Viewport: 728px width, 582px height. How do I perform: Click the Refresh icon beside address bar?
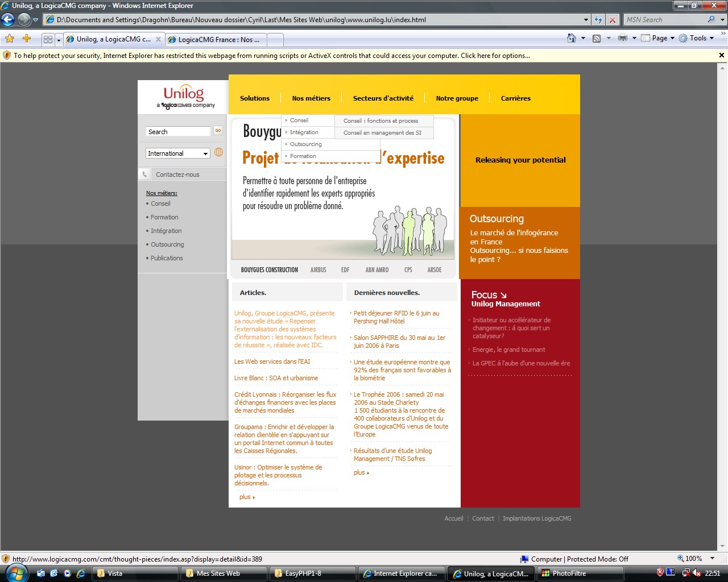click(598, 19)
